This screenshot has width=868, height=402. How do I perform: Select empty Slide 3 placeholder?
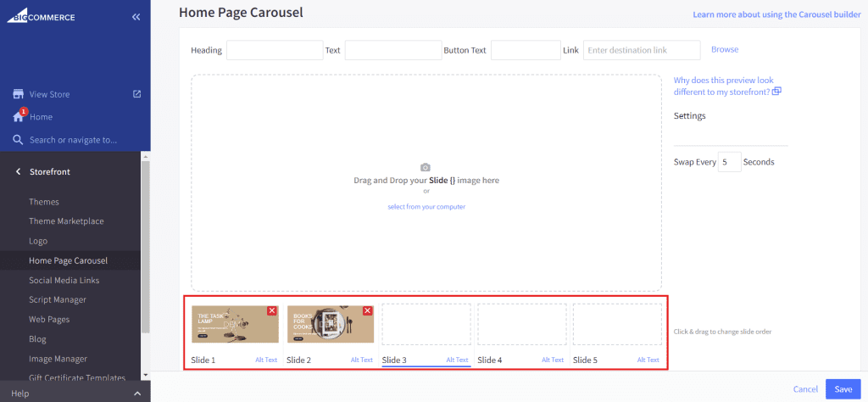[x=426, y=324]
